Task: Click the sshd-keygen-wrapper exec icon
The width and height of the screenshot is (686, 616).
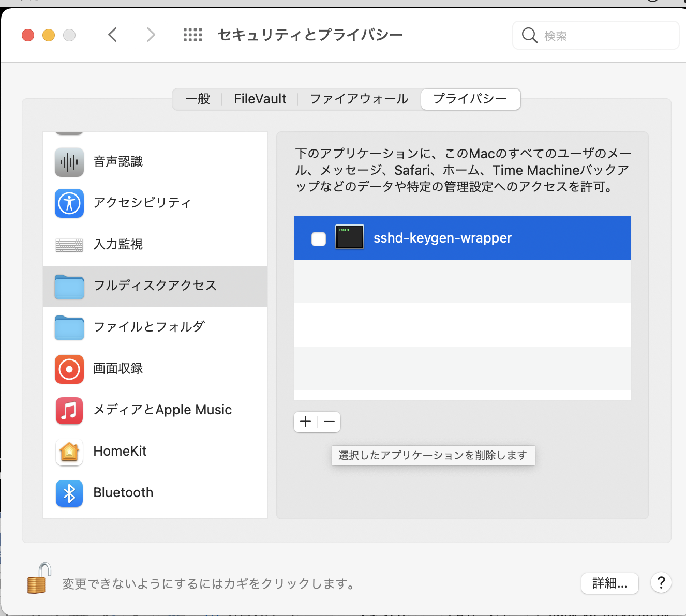Action: 350,237
